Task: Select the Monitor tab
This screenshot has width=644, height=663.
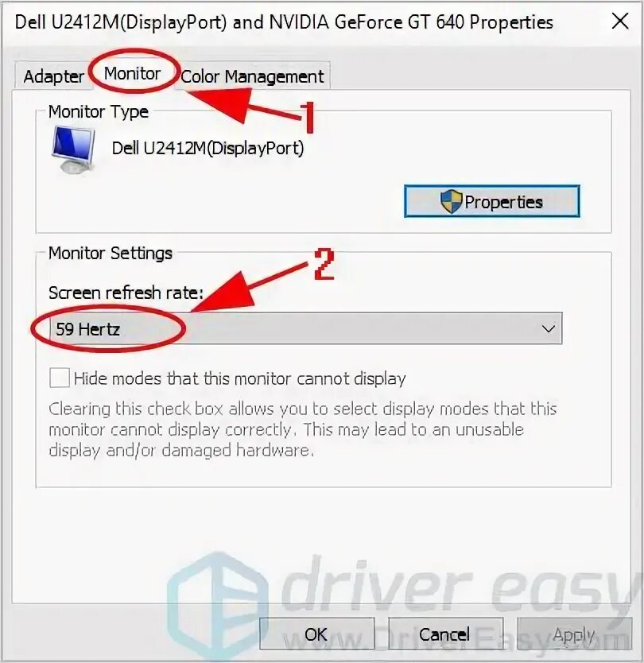Action: [x=132, y=74]
